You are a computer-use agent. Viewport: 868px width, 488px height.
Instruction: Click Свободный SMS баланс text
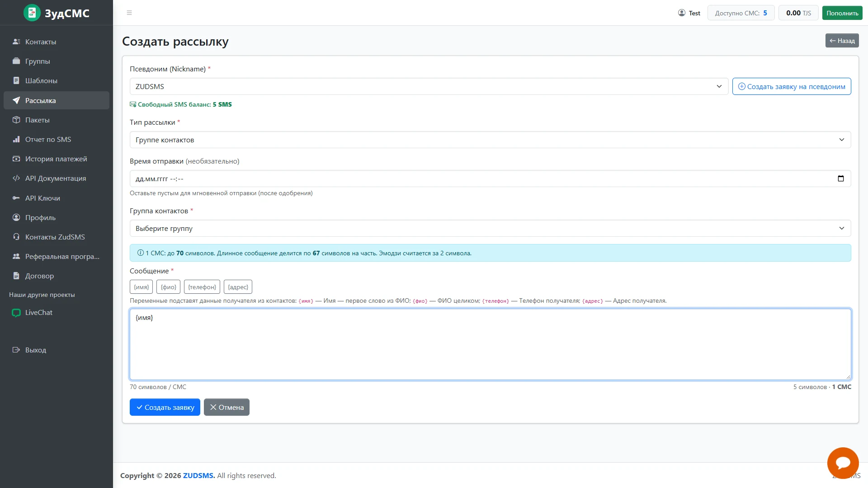[181, 104]
